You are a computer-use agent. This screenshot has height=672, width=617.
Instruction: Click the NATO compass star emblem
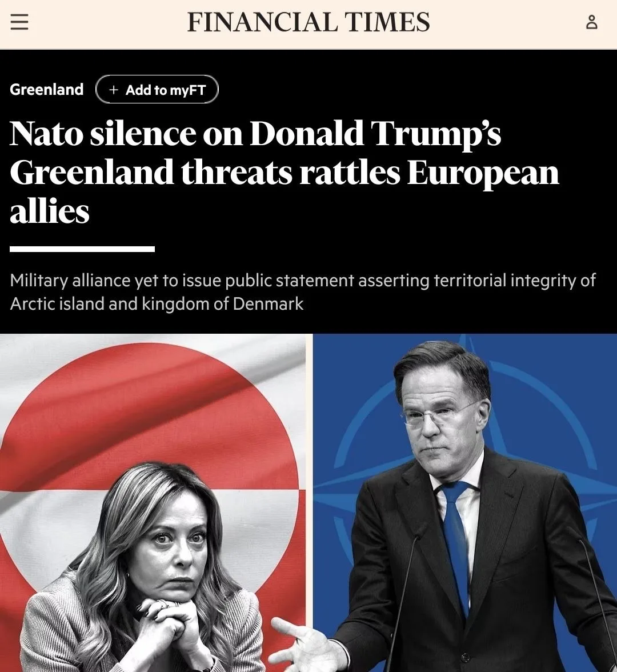(x=366, y=486)
